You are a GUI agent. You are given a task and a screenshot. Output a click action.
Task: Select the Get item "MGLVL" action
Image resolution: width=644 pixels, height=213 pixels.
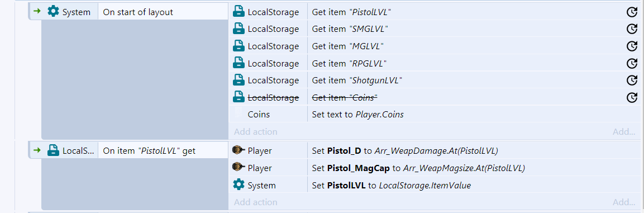click(434, 46)
